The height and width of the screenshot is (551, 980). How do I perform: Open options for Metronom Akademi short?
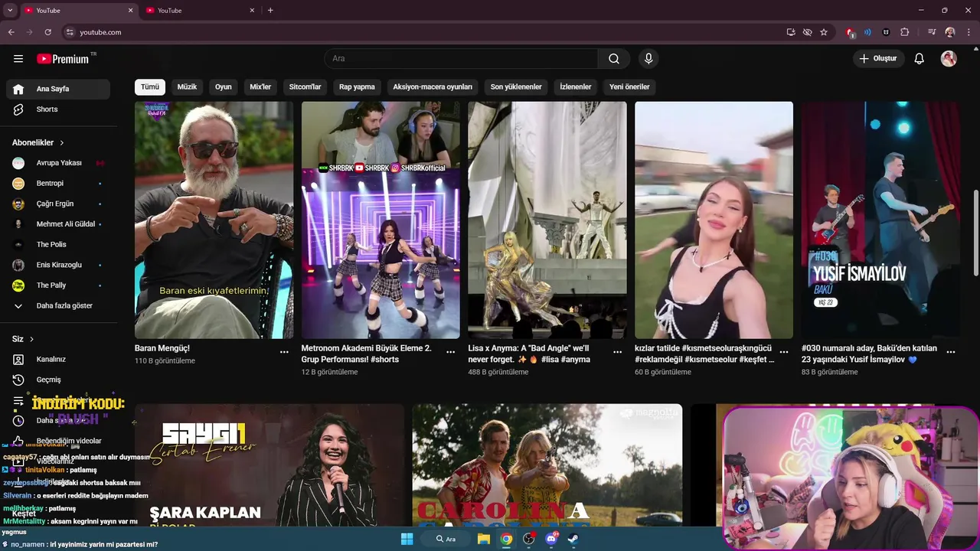[451, 352]
